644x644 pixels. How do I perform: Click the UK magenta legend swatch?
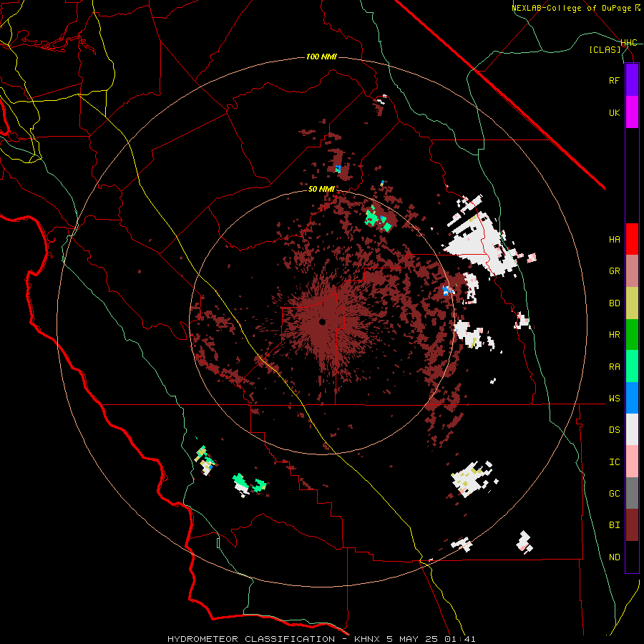(x=632, y=112)
